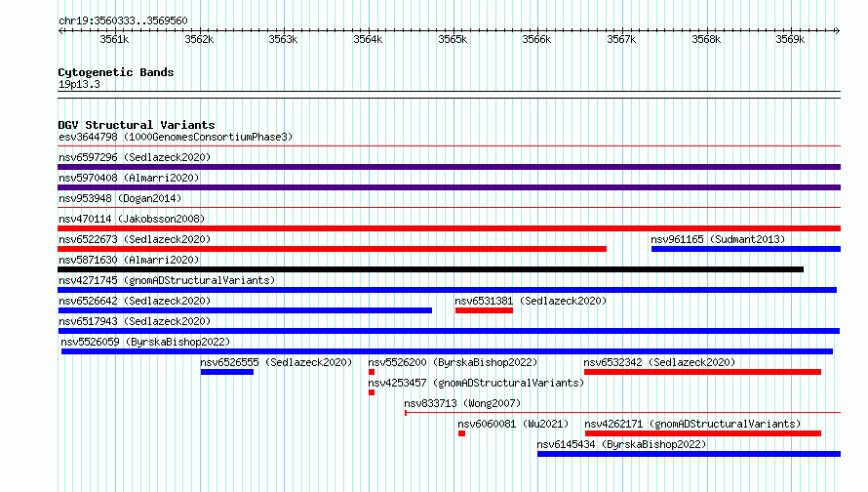Click the chr19:3560333..3569560 coordinate label

click(123, 20)
